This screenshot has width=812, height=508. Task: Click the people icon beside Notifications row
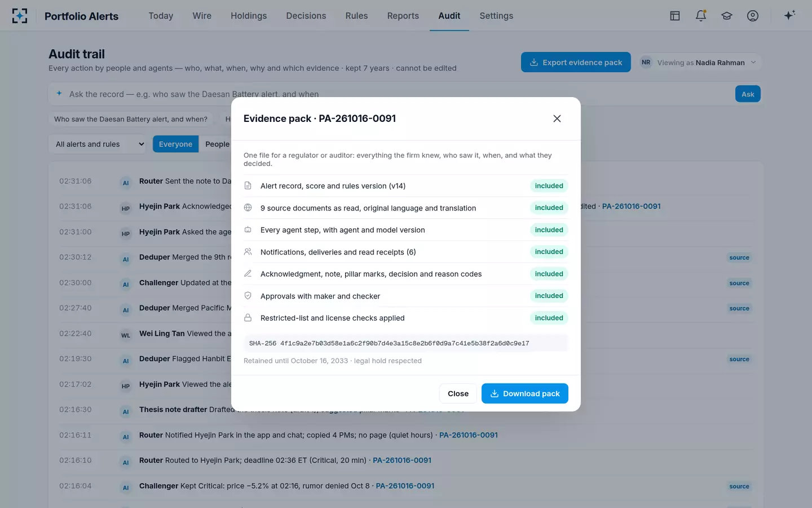248,252
